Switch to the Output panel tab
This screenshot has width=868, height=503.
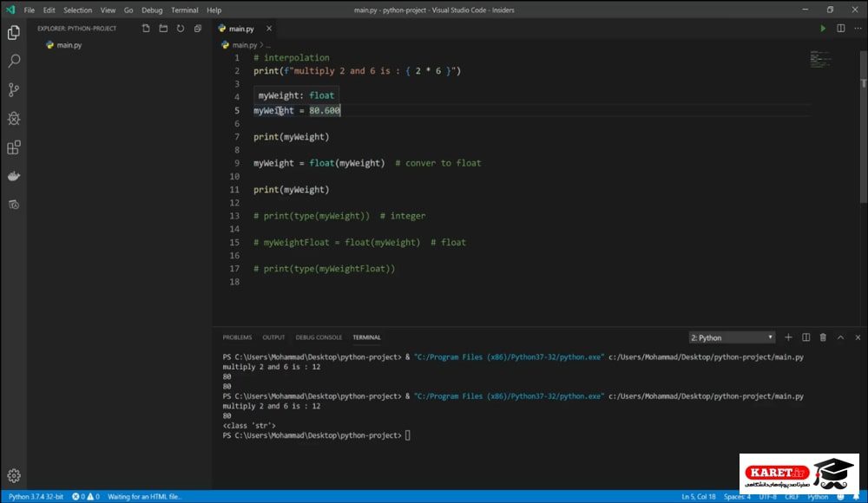273,337
